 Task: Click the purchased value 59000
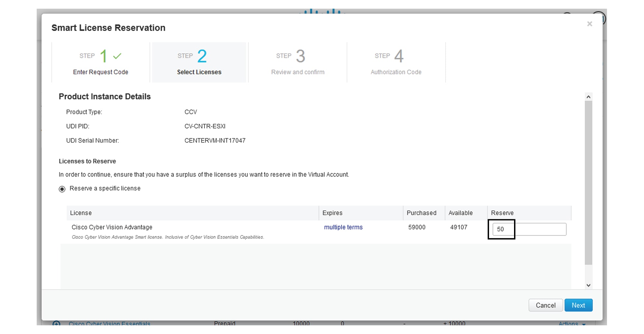(417, 227)
